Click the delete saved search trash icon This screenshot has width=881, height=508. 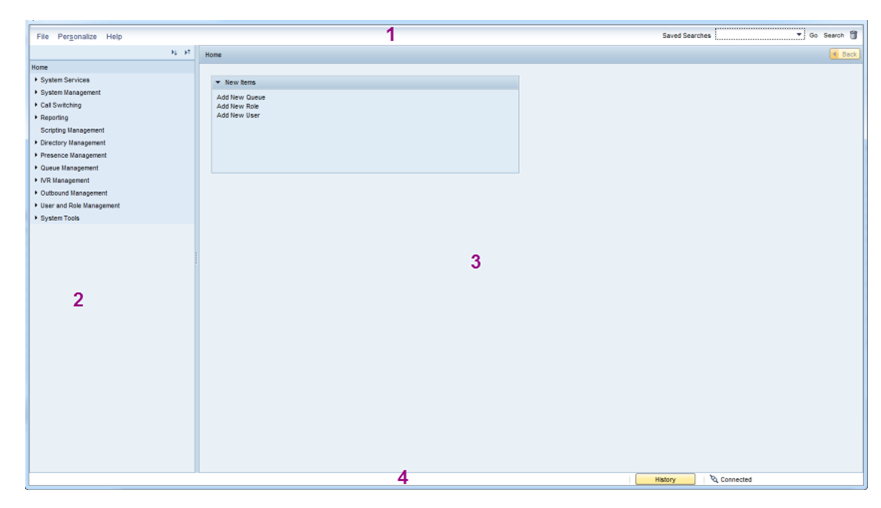click(853, 35)
